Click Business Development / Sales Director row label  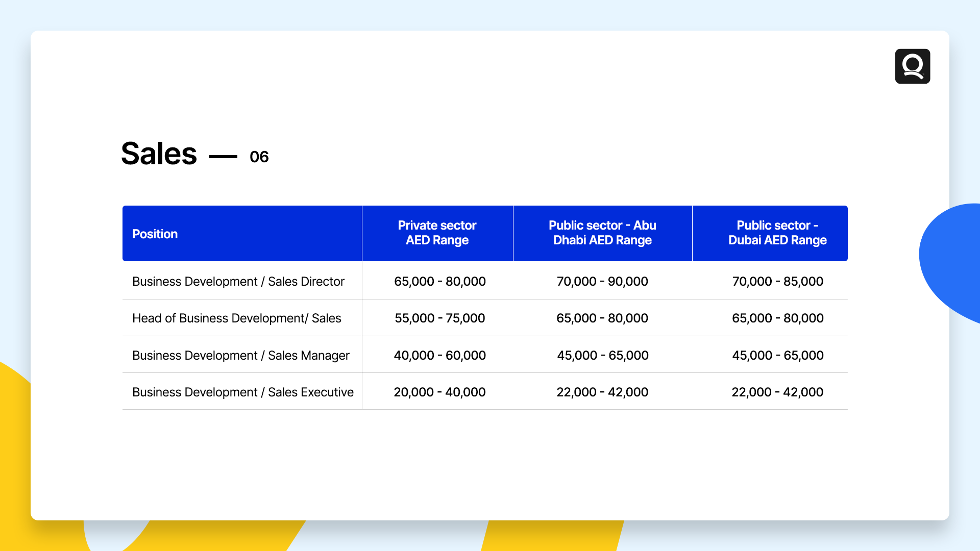(x=238, y=281)
